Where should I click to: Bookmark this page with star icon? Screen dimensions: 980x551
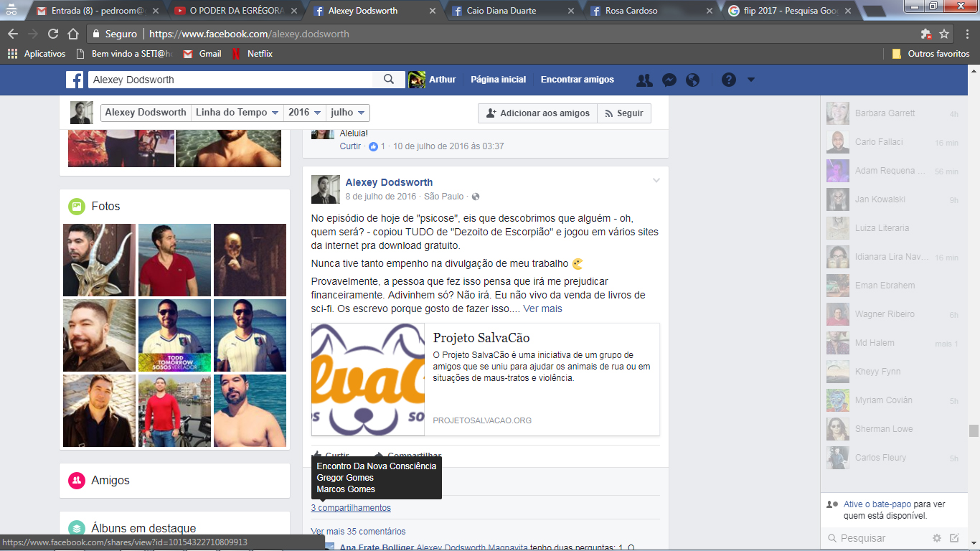click(944, 34)
